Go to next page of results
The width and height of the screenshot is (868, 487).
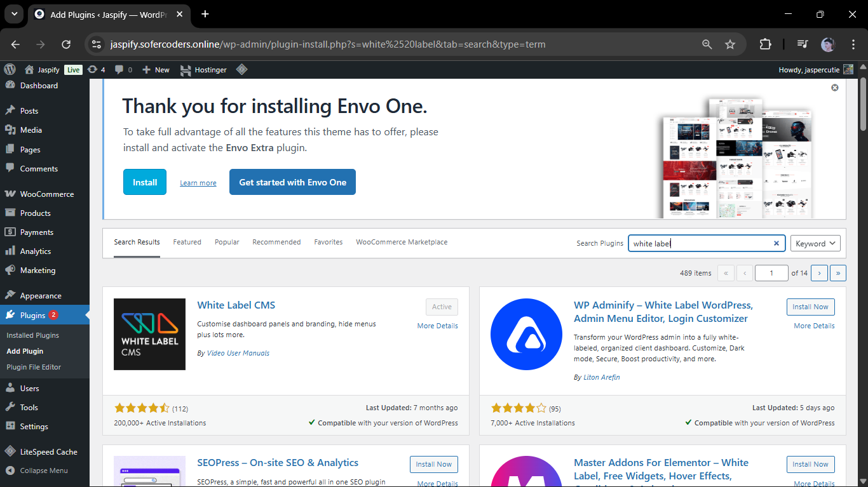tap(819, 273)
